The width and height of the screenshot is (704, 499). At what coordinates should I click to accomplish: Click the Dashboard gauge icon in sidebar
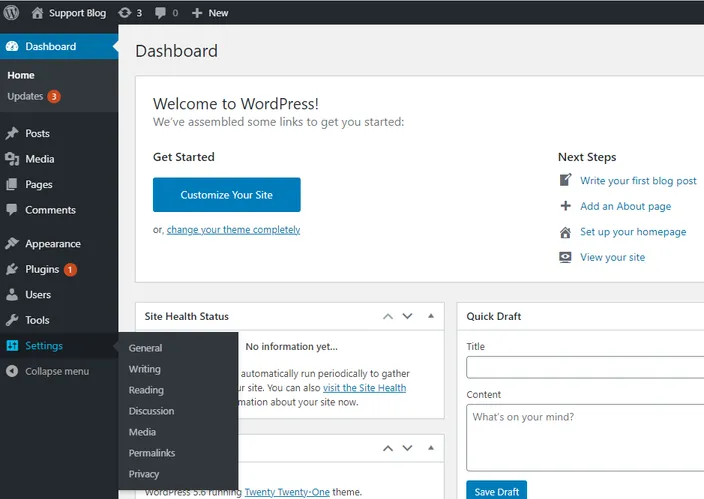click(12, 46)
